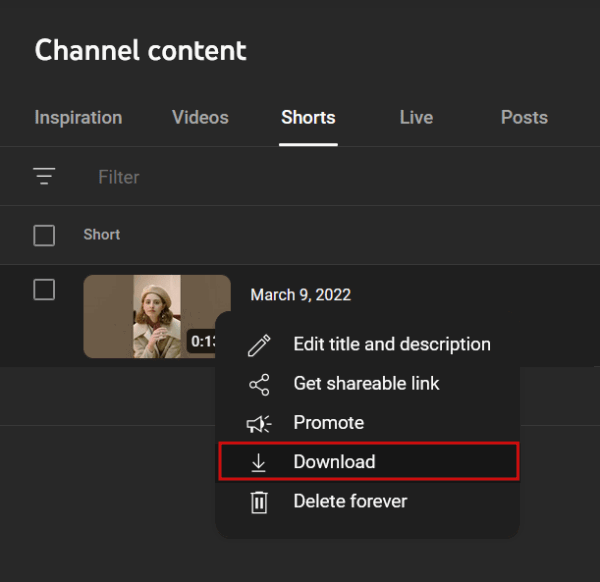The image size is (600, 582).
Task: Click the pencil icon for Edit title
Action: click(x=259, y=345)
